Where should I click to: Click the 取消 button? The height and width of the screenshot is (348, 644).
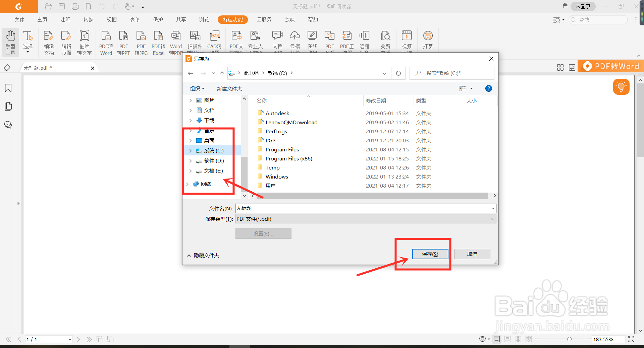pos(472,254)
